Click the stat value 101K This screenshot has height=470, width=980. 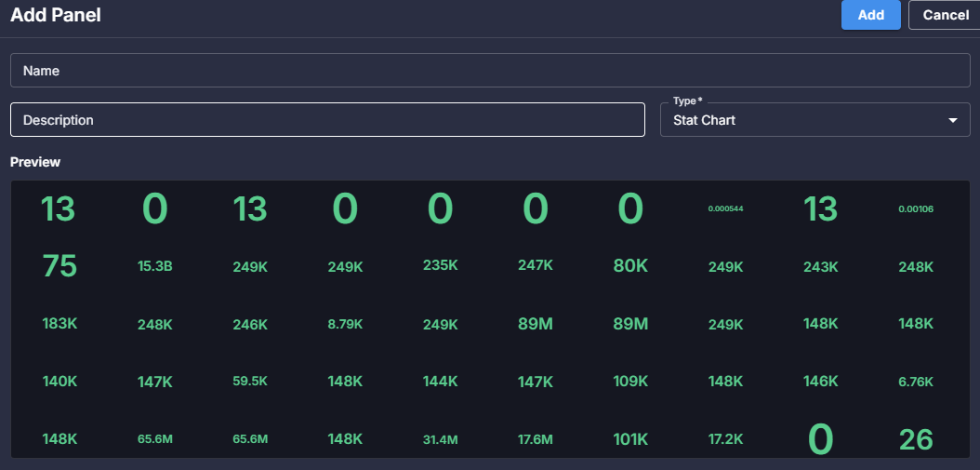(630, 438)
